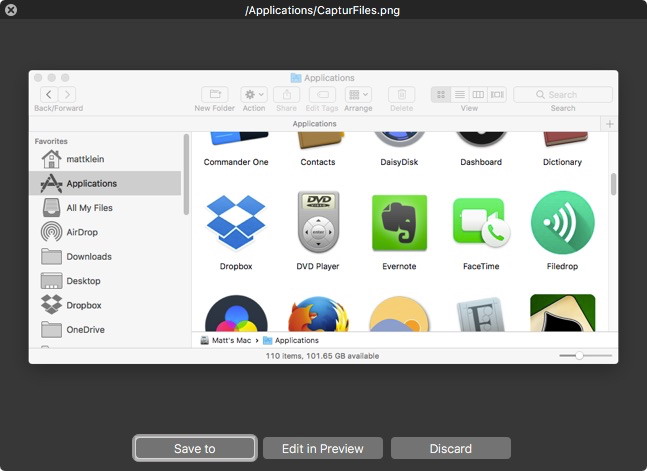The width and height of the screenshot is (647, 471).
Task: Open the Action gear dropdown
Action: coord(254,95)
